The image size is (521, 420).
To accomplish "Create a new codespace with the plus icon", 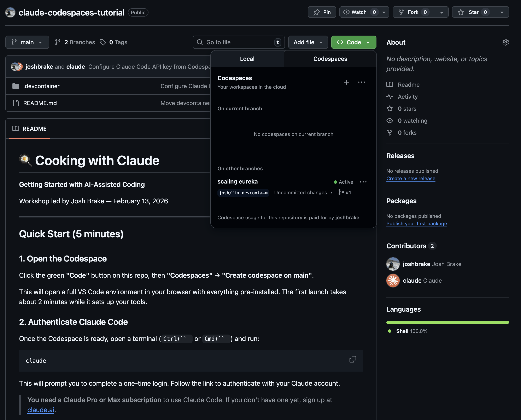I will pos(346,82).
